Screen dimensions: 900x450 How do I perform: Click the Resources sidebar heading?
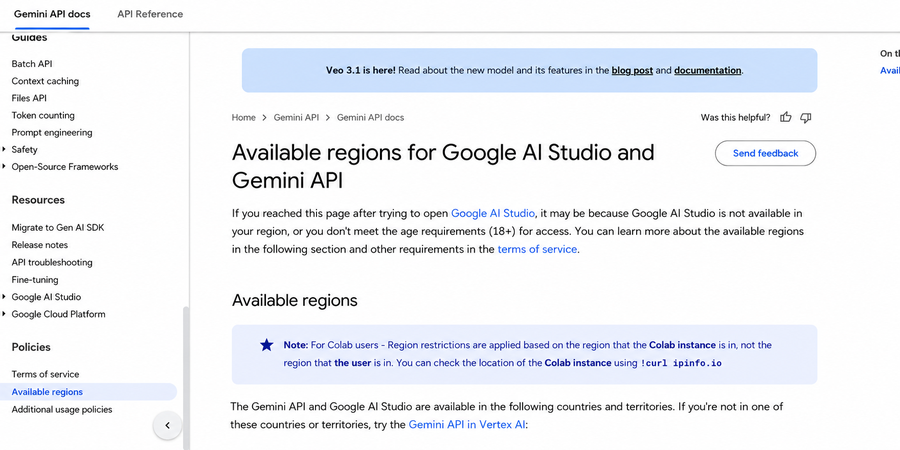point(38,200)
